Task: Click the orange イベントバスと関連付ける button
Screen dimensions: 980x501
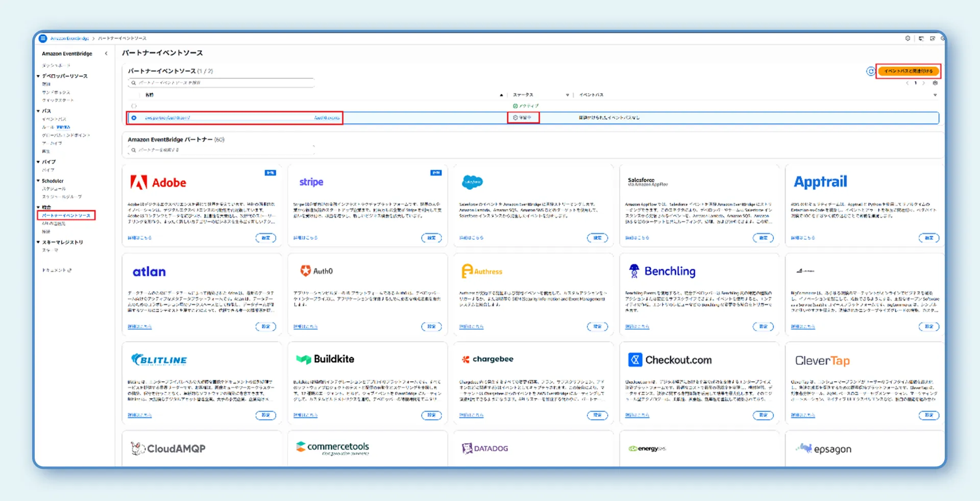Action: [908, 71]
